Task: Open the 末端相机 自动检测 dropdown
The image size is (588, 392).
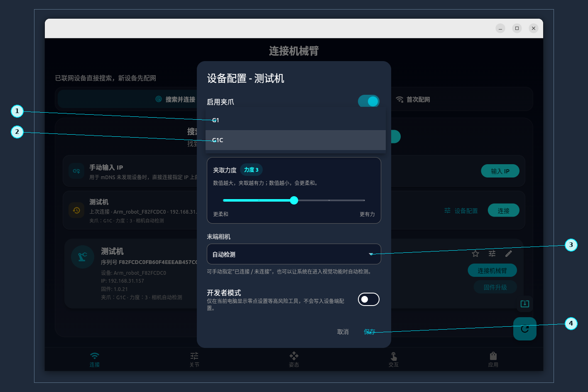Action: click(x=294, y=254)
